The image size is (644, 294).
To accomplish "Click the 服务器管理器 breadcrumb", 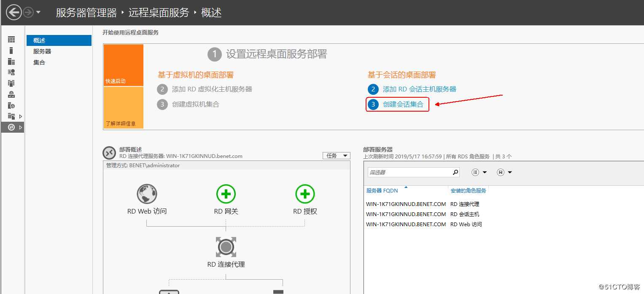I will point(86,13).
